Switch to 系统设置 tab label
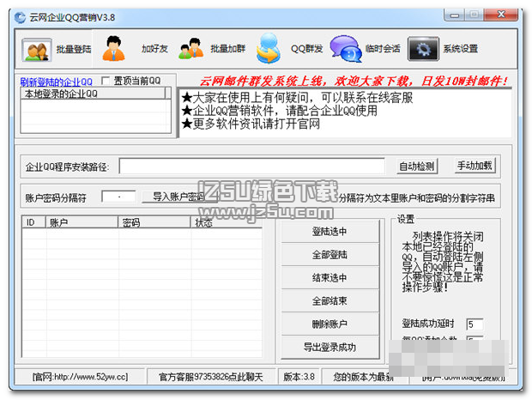The image size is (532, 400). point(461,49)
